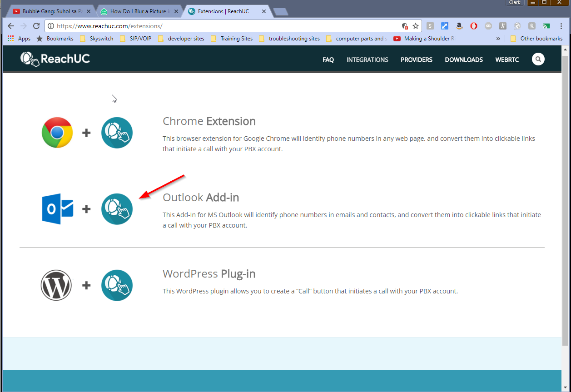Open the site search magnifier icon
The height and width of the screenshot is (392, 571).
538,60
